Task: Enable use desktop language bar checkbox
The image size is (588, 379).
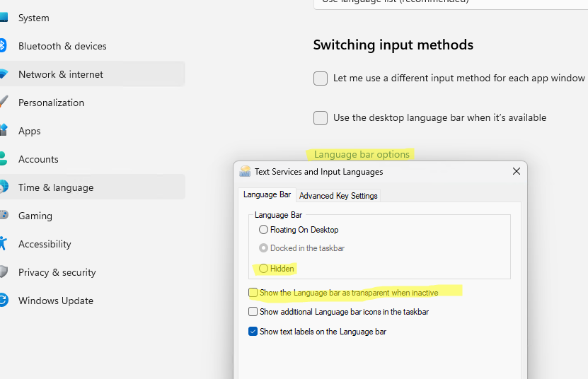Action: click(x=321, y=118)
